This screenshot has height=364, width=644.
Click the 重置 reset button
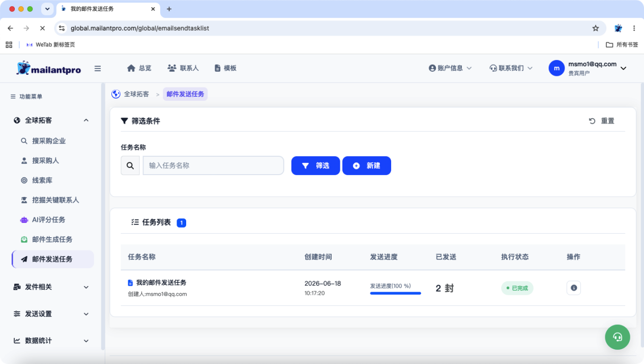pos(602,121)
